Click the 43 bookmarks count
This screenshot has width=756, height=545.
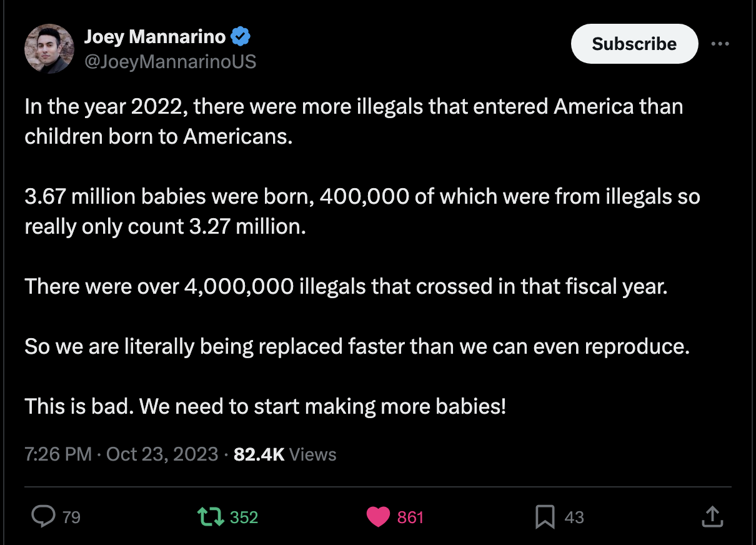coord(574,517)
